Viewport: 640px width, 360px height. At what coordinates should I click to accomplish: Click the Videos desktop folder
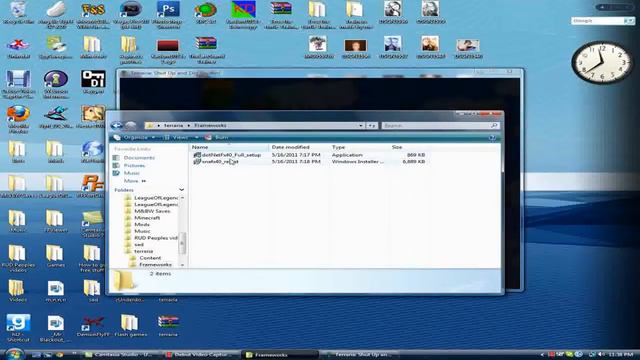(17, 291)
